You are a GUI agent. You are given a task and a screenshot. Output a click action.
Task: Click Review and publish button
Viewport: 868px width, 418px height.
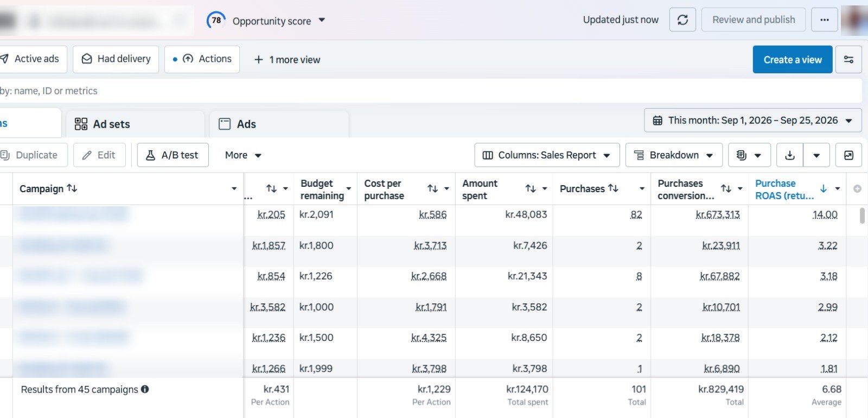pos(754,20)
